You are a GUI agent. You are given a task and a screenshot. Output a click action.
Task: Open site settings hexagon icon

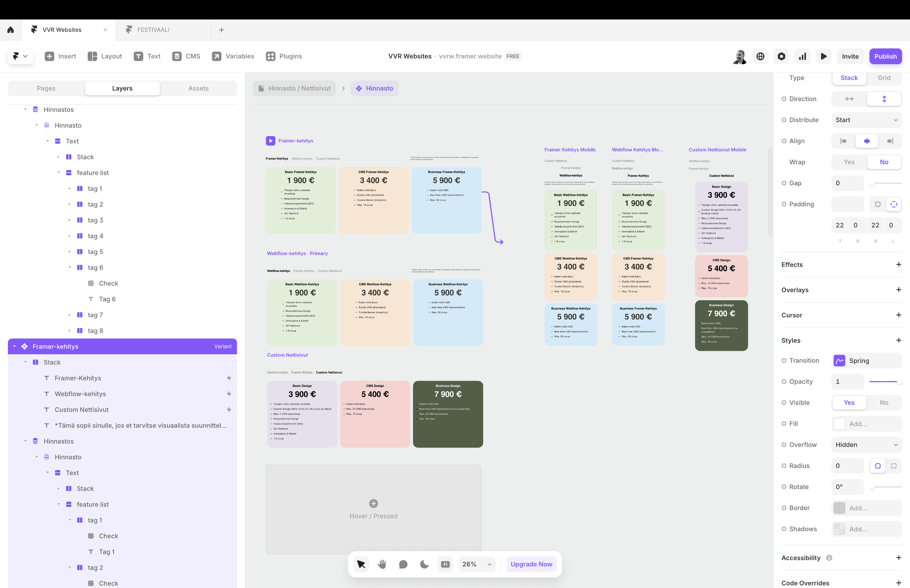click(x=781, y=57)
